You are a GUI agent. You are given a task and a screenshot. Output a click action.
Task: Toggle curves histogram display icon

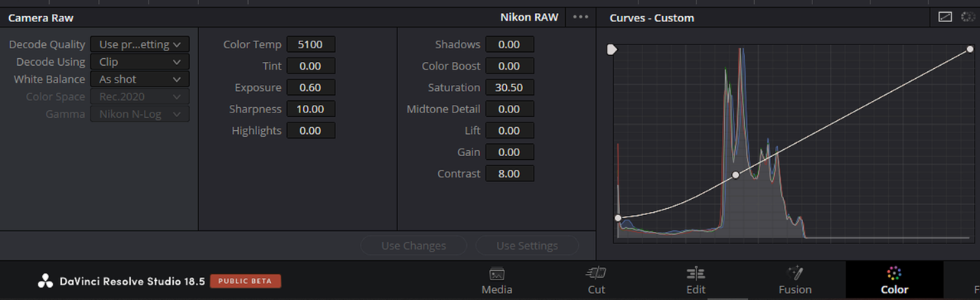pyautogui.click(x=945, y=17)
